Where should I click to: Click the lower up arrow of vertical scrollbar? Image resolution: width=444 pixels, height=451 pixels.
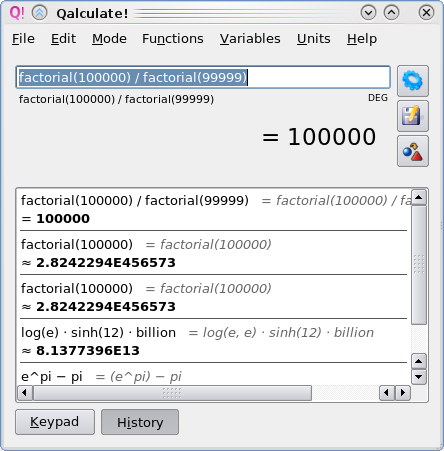click(419, 361)
